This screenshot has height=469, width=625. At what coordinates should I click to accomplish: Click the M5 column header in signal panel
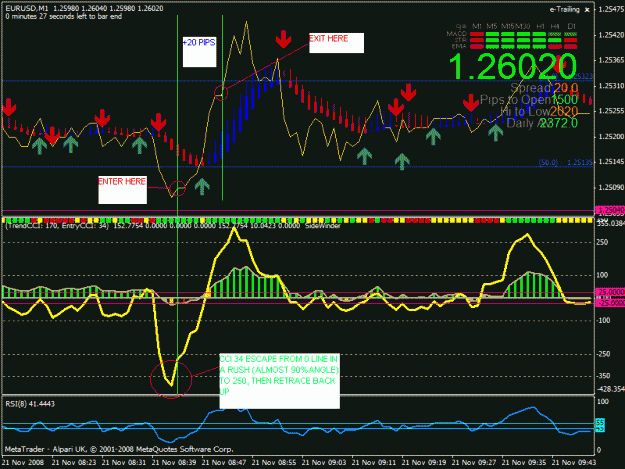[492, 26]
